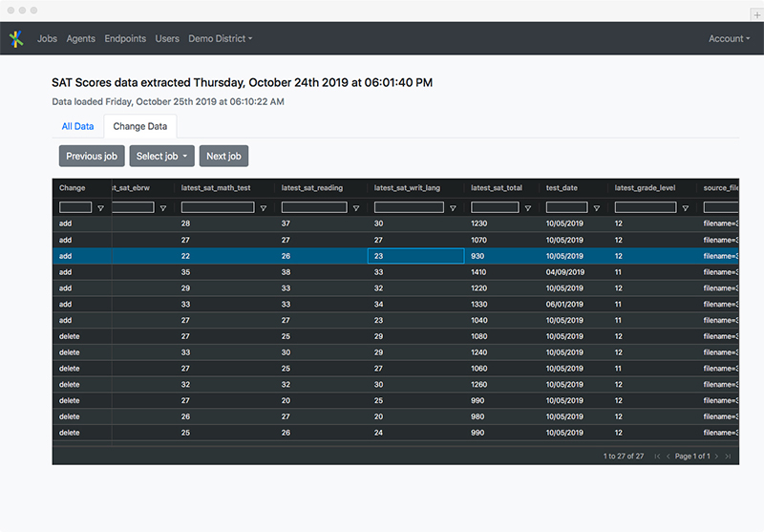Click the Next job button

223,157
